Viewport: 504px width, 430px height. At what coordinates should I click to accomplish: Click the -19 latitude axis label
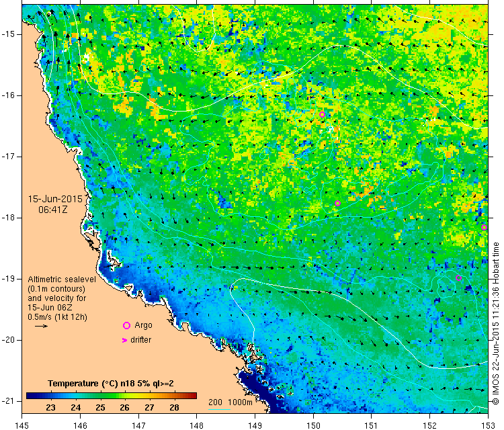point(7,279)
